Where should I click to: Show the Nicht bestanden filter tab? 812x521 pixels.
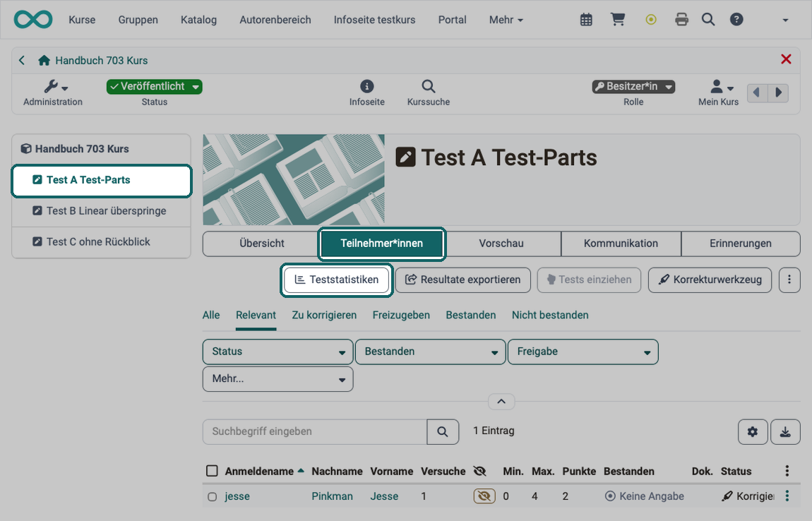pos(550,315)
